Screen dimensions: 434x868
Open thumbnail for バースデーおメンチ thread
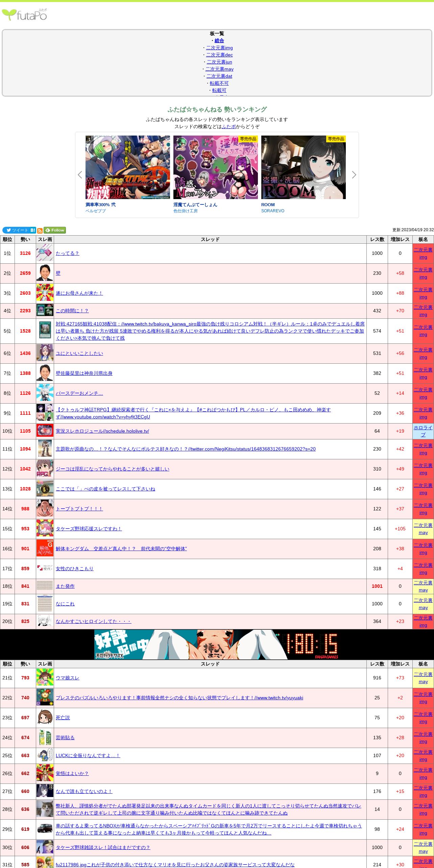pos(45,393)
